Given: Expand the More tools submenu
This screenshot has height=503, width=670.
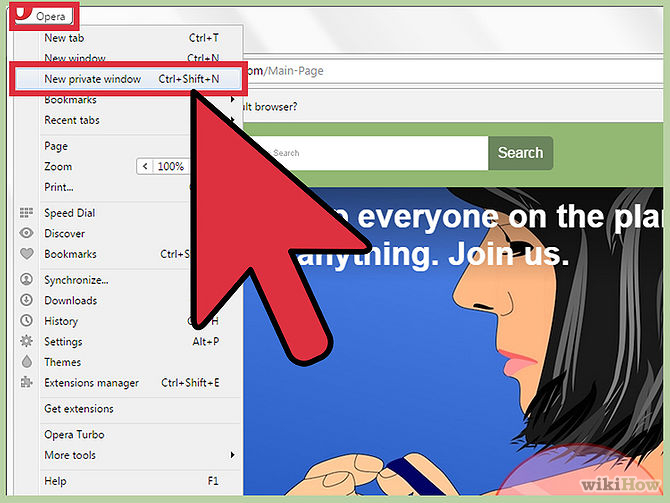Looking at the screenshot, I should [233, 455].
